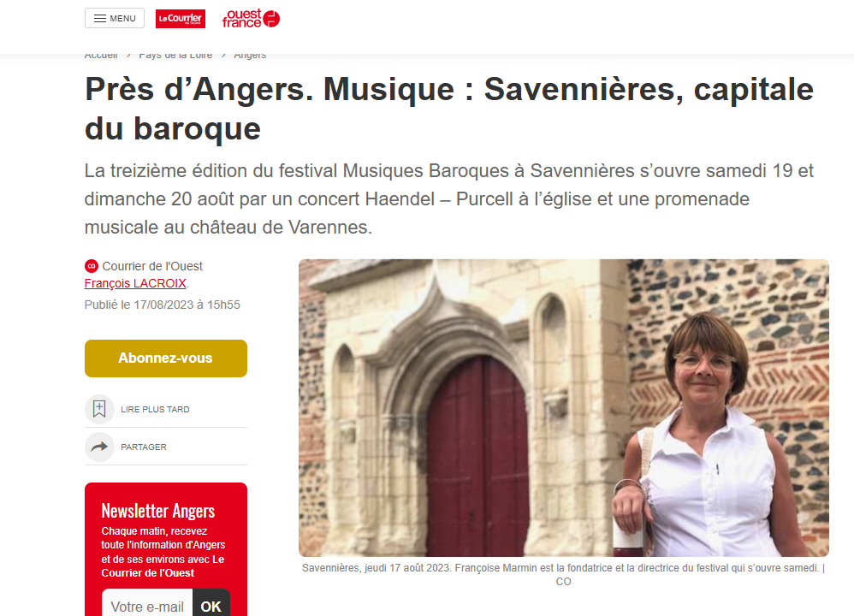Click the Abonnez-vous subscribe button

tap(165, 358)
